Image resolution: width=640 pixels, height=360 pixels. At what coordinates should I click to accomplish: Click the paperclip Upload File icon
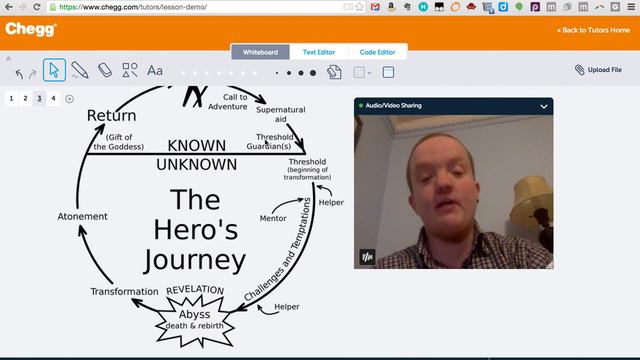click(580, 70)
